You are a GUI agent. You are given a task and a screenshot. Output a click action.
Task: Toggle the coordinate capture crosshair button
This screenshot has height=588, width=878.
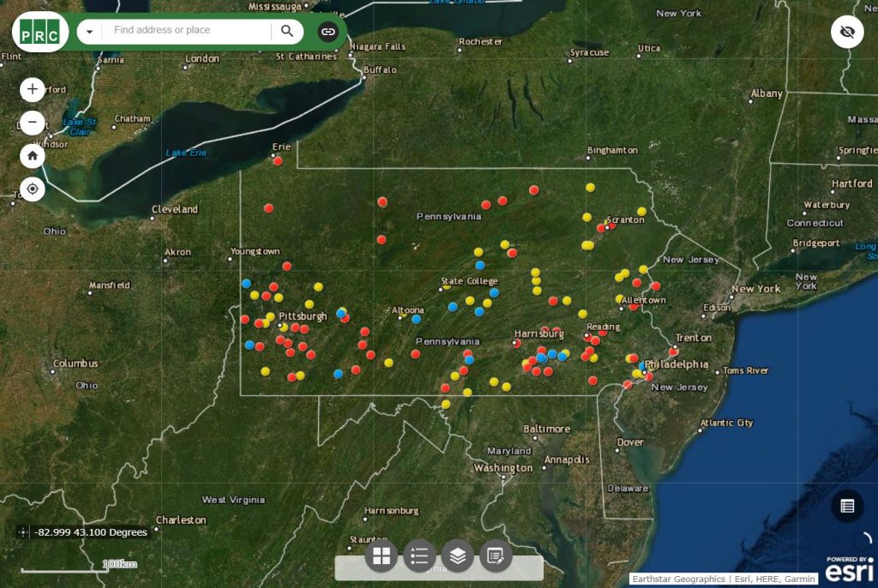tap(23, 532)
